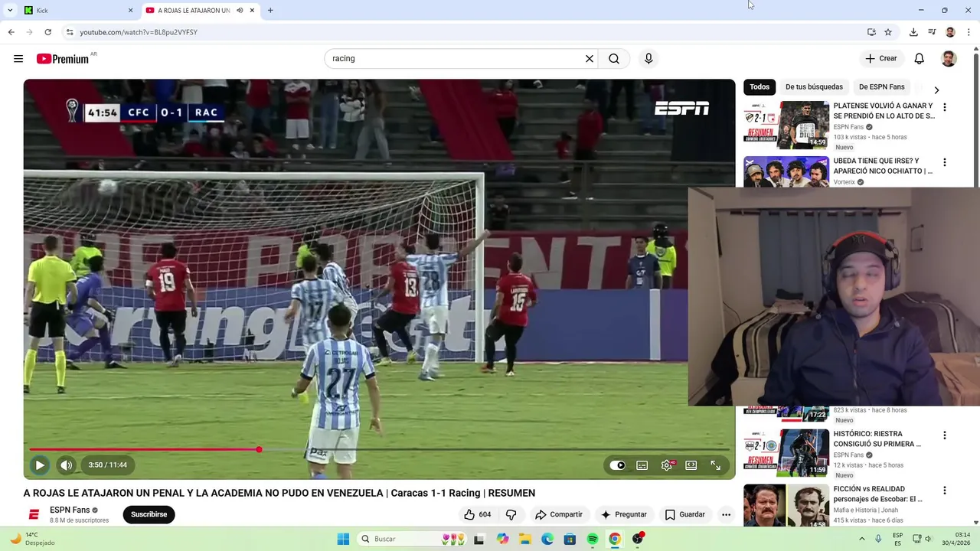The height and width of the screenshot is (551, 980).
Task: Open Spotify from the taskbar
Action: pyautogui.click(x=593, y=539)
